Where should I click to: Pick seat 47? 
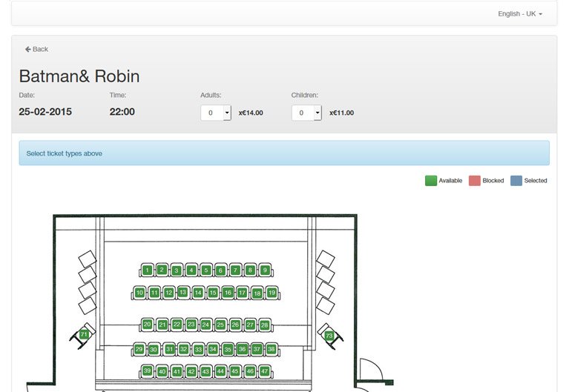(x=265, y=371)
